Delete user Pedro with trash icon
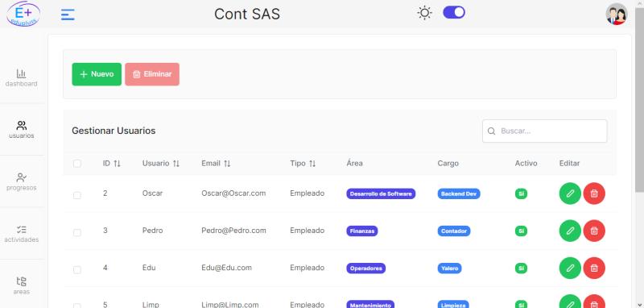Image resolution: width=644 pixels, height=308 pixels. (594, 231)
